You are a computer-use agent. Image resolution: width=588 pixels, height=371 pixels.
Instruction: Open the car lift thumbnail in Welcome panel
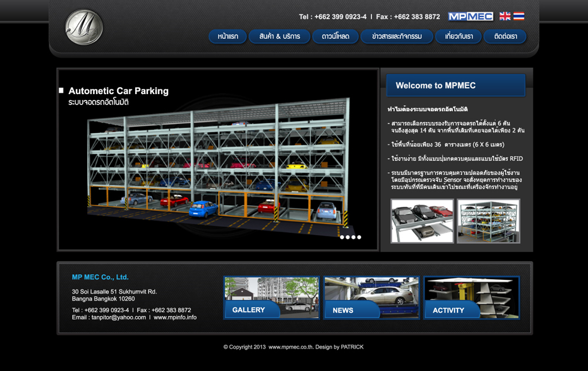coord(422,221)
